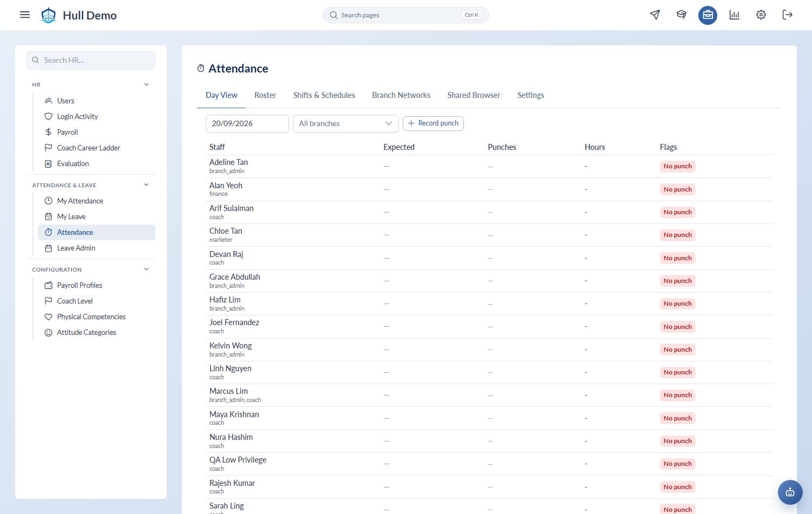Viewport: 812px width, 514px height.
Task: Click the My Leave calendar icon
Action: (48, 216)
